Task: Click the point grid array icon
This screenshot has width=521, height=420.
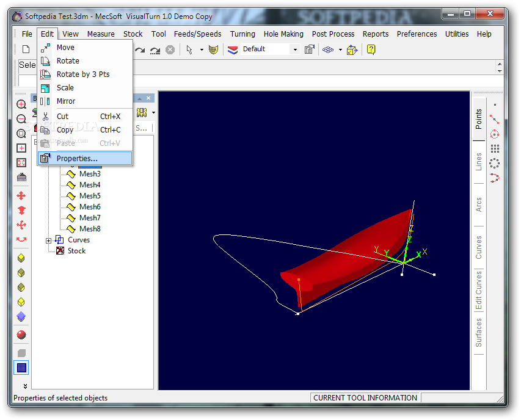Action: click(x=495, y=148)
